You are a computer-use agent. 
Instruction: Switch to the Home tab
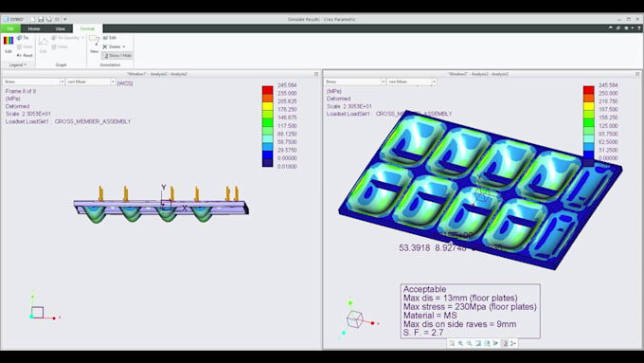tap(34, 28)
